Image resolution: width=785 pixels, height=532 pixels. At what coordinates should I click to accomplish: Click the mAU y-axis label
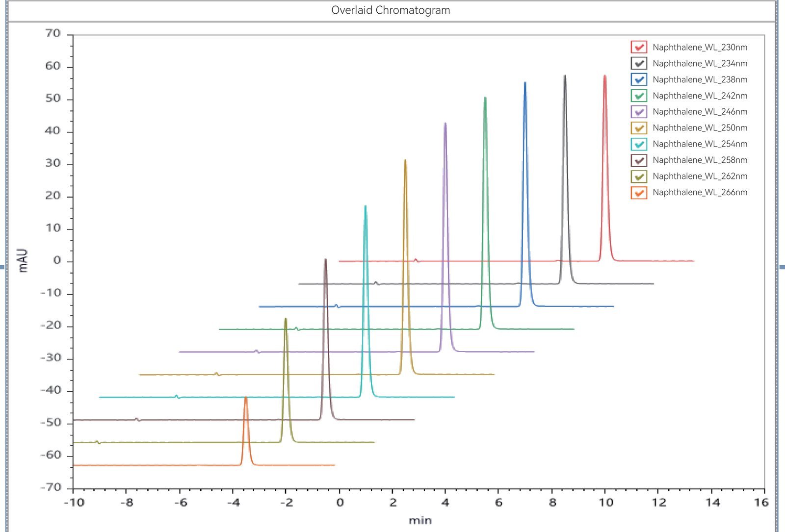pos(23,260)
